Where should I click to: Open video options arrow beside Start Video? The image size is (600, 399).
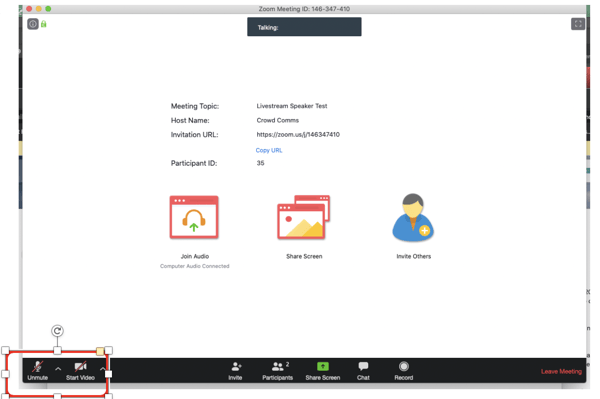click(x=102, y=369)
